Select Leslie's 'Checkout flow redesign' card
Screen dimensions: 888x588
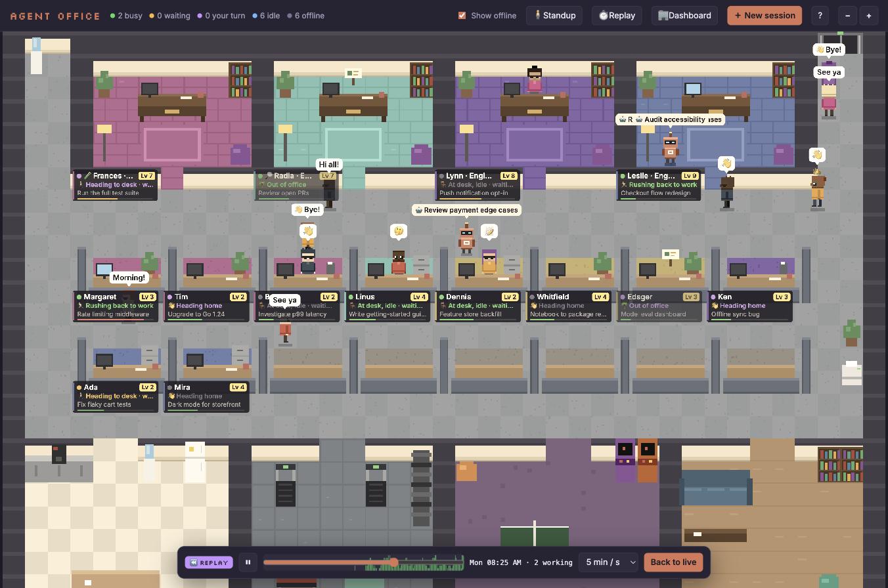(659, 184)
